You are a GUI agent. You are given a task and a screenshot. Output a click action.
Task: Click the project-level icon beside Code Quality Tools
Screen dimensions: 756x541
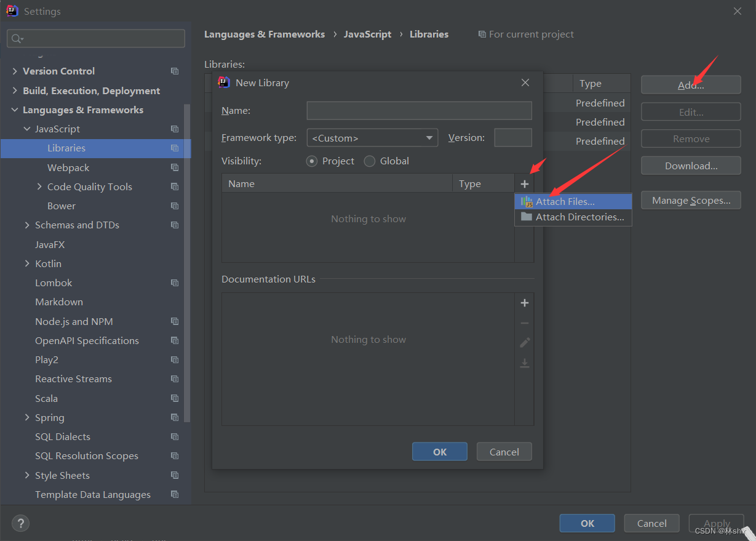click(x=175, y=187)
